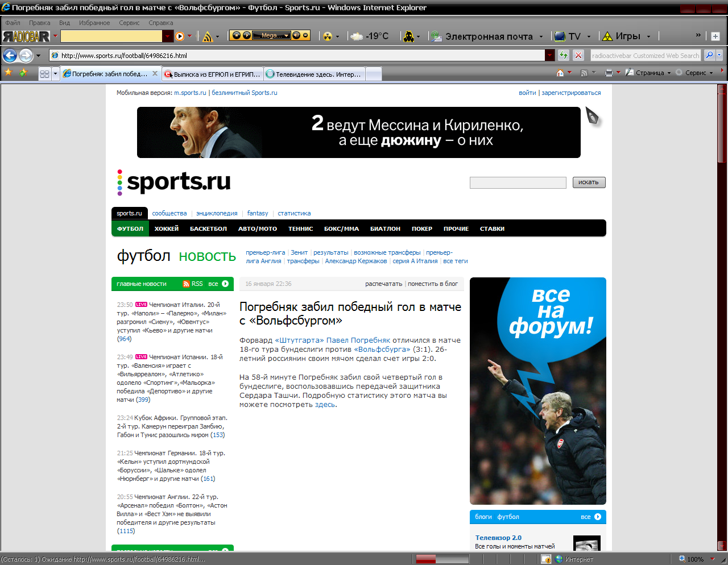Screen dimensions: 728x565
Task: Open the Radiobar RSS feed icon
Action: (x=208, y=36)
